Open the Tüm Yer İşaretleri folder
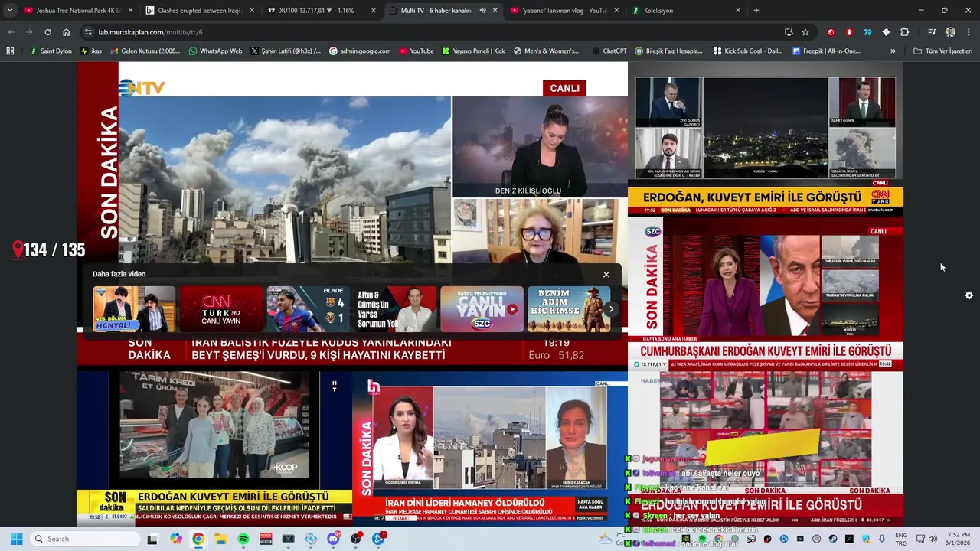This screenshot has height=551, width=980. point(942,51)
